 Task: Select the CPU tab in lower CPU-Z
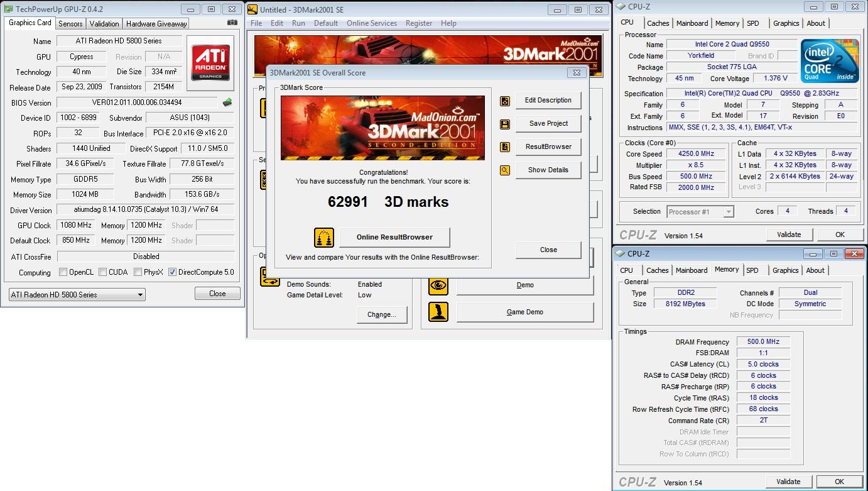pos(627,270)
